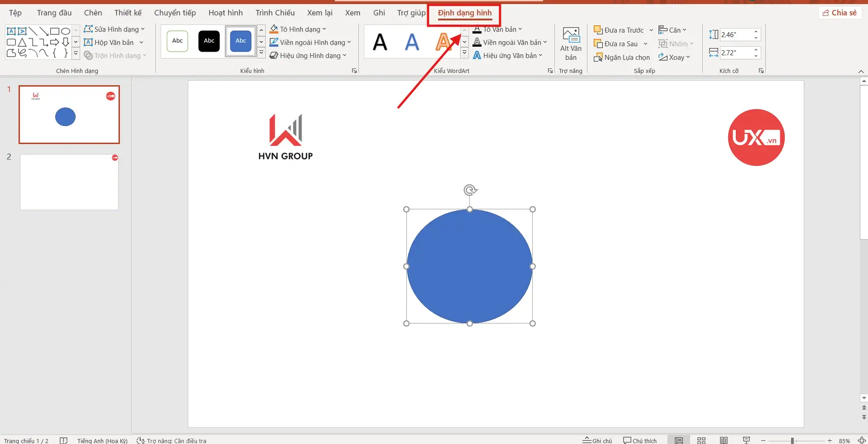The width and height of the screenshot is (868, 444).
Task: Open Reading view from status bar
Action: (724, 440)
